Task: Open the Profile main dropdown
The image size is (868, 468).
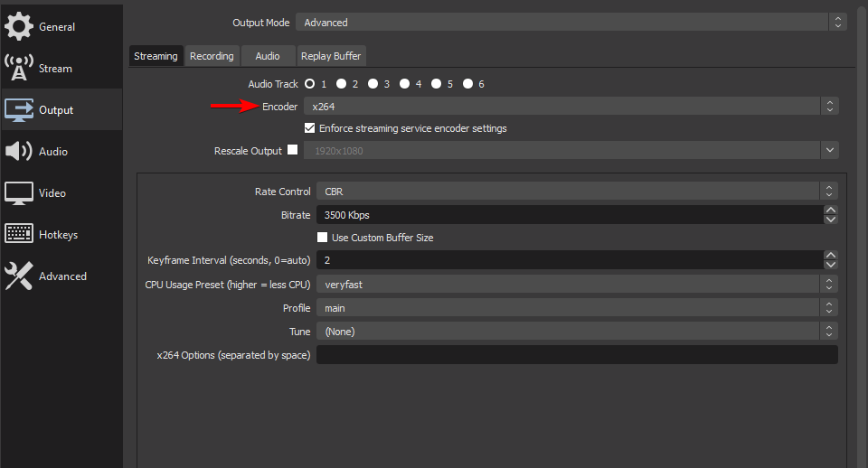Action: pos(577,308)
